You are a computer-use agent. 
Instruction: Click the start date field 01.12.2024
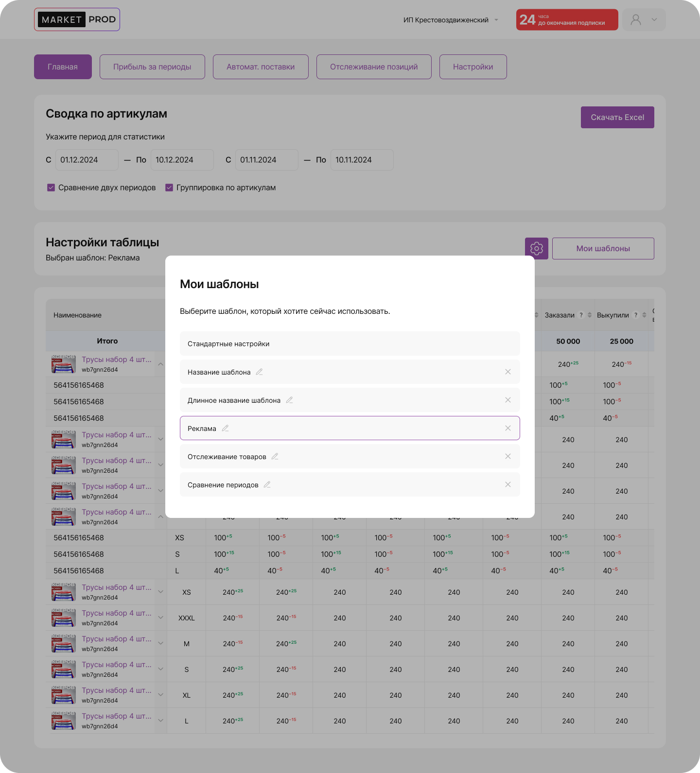point(87,160)
